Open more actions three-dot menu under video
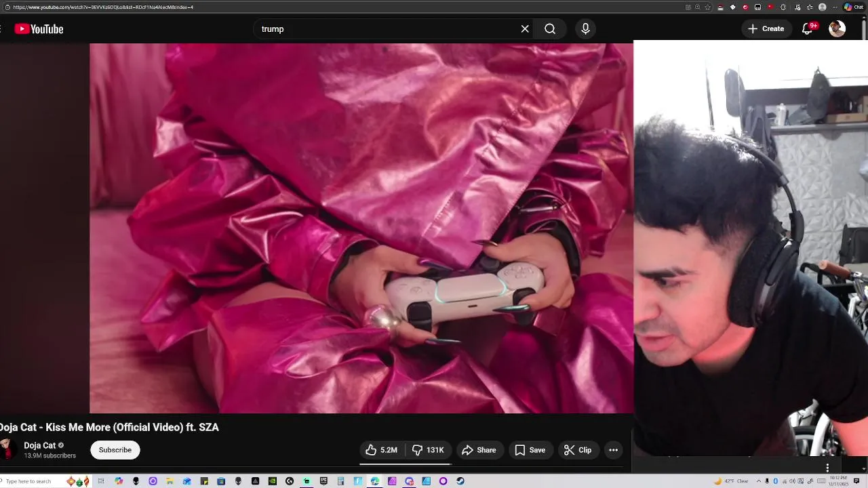This screenshot has width=868, height=488. pyautogui.click(x=614, y=450)
